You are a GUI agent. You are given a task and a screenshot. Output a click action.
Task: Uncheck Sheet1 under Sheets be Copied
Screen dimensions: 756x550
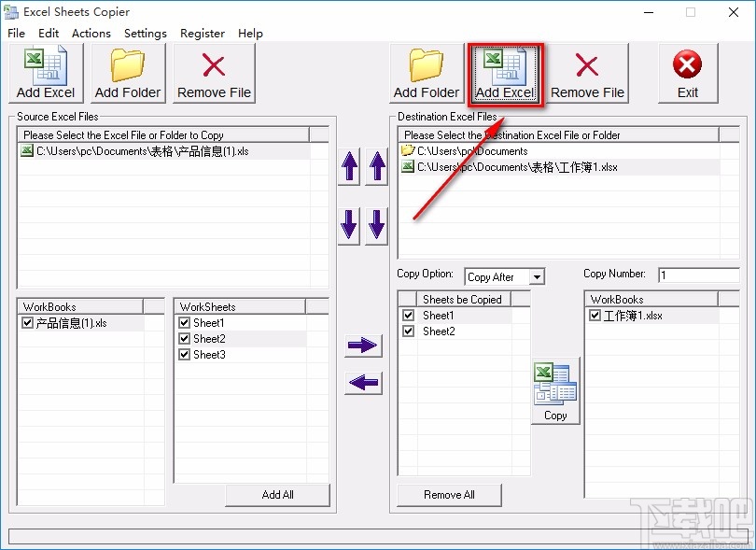click(408, 315)
